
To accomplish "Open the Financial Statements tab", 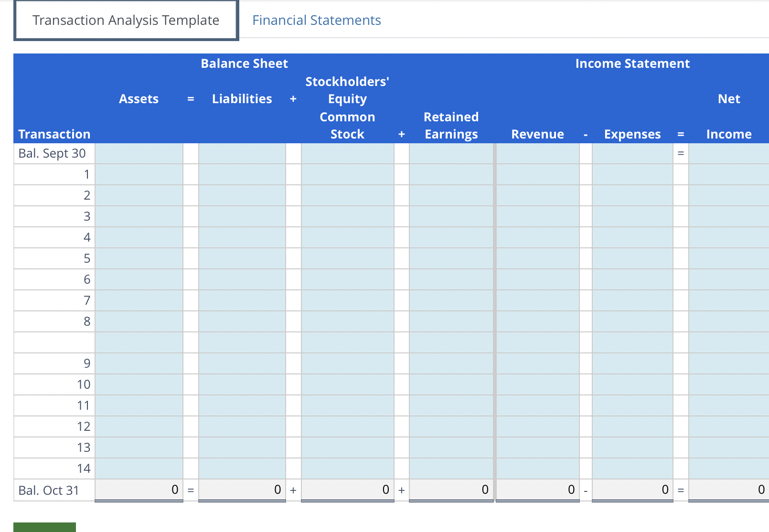I will point(317,20).
